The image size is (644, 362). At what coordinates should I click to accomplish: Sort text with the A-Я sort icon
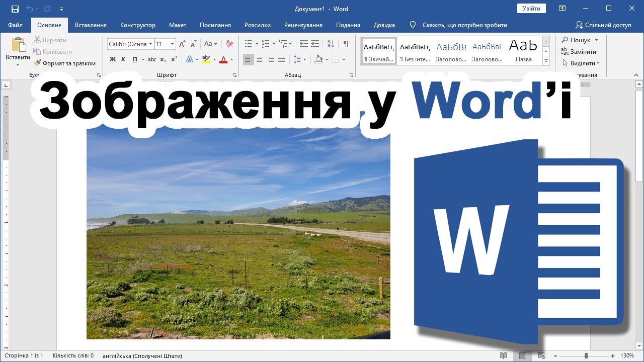coord(331,44)
